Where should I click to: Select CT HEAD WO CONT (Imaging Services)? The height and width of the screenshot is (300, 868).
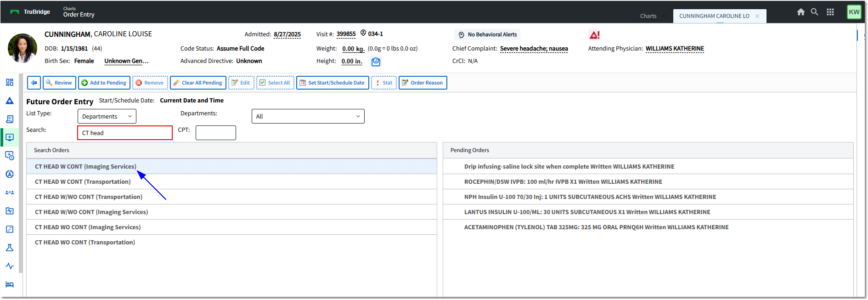coord(231,227)
